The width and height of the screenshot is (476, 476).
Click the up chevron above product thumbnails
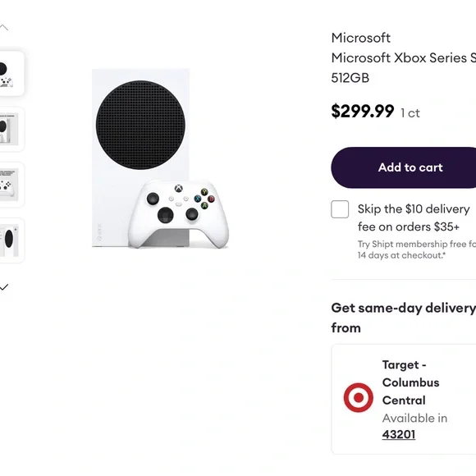click(x=3, y=28)
